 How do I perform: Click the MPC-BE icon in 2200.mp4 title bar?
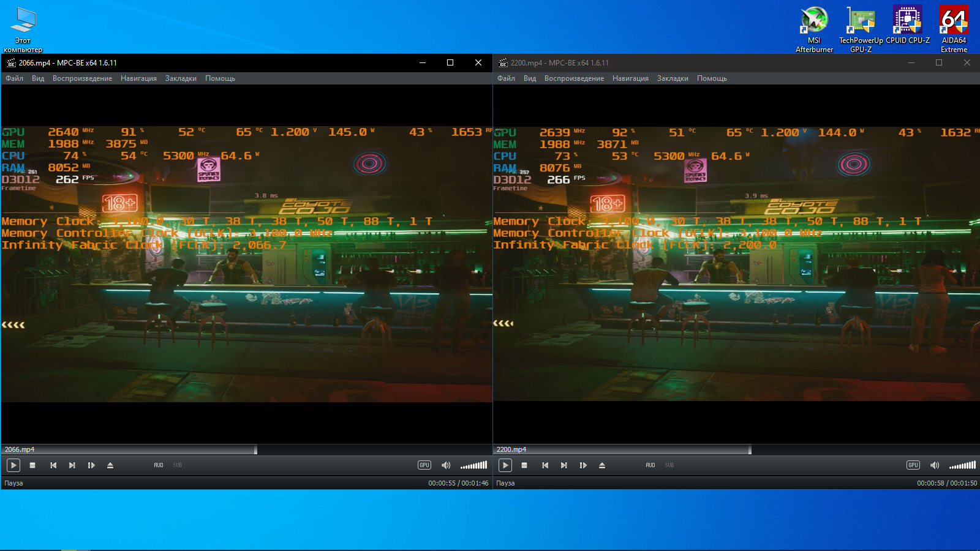click(503, 62)
